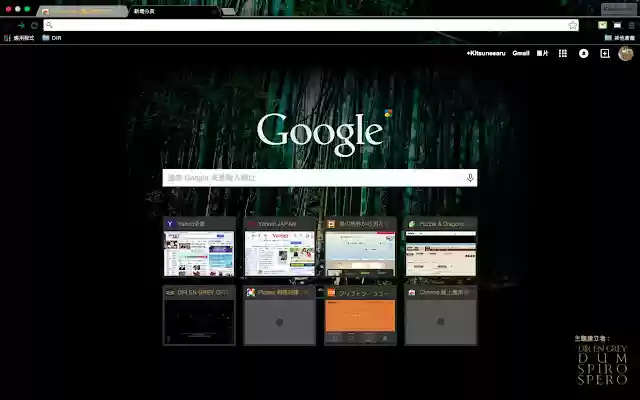Image resolution: width=640 pixels, height=400 pixels.
Task: View Google notifications bell
Action: [584, 53]
